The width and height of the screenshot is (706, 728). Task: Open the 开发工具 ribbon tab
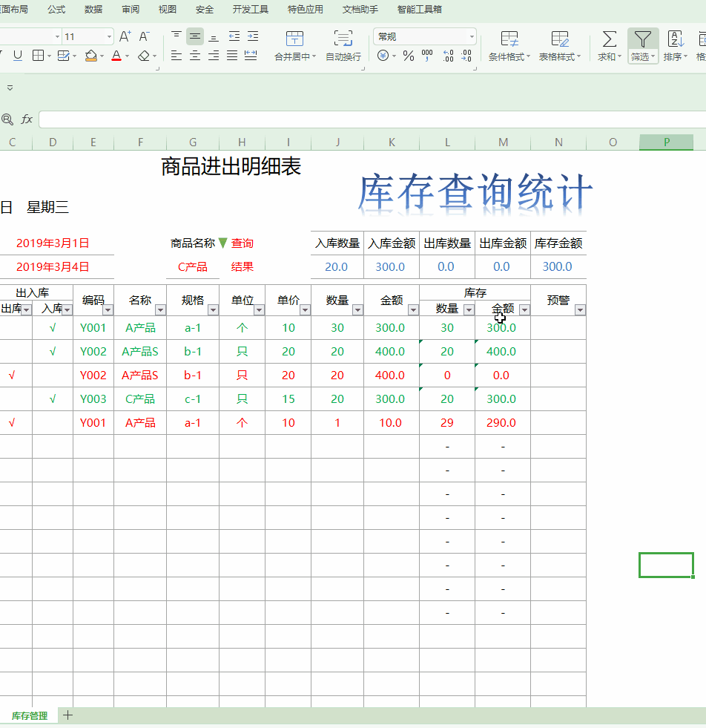(251, 10)
